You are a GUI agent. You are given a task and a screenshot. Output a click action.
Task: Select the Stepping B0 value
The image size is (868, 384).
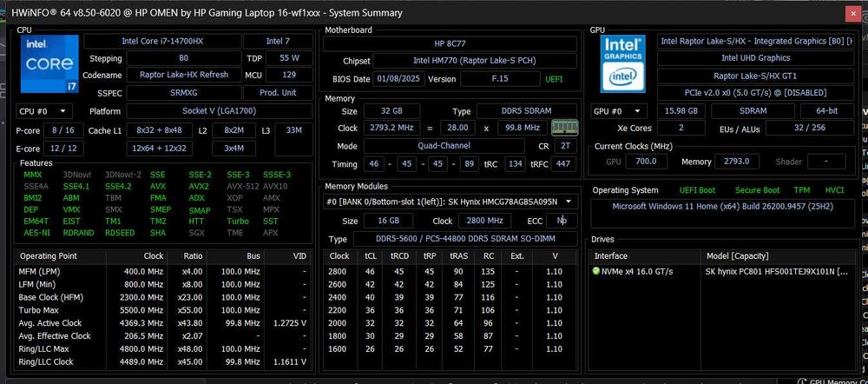(x=183, y=58)
